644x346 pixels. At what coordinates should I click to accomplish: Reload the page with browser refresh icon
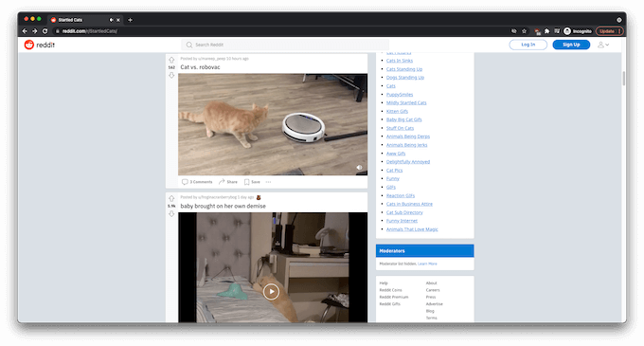[45, 31]
